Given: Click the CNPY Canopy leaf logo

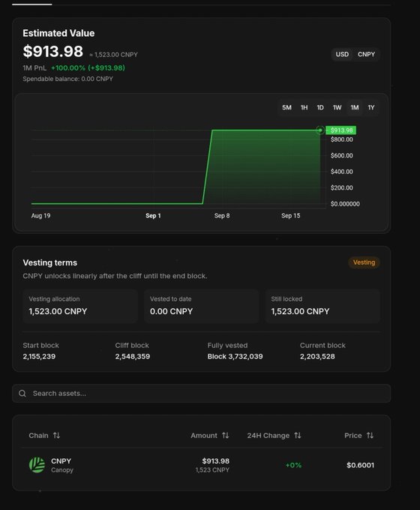Looking at the screenshot, I should 37,465.
